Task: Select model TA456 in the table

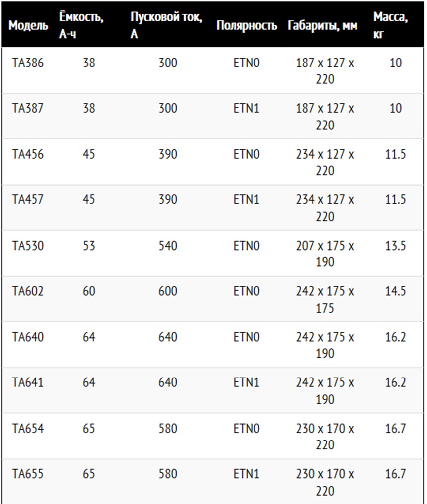Action: (28, 154)
